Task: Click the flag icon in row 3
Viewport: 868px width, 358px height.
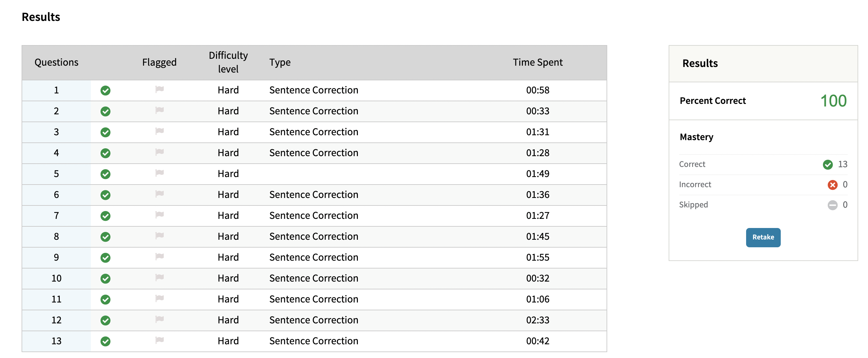Action: pyautogui.click(x=159, y=131)
